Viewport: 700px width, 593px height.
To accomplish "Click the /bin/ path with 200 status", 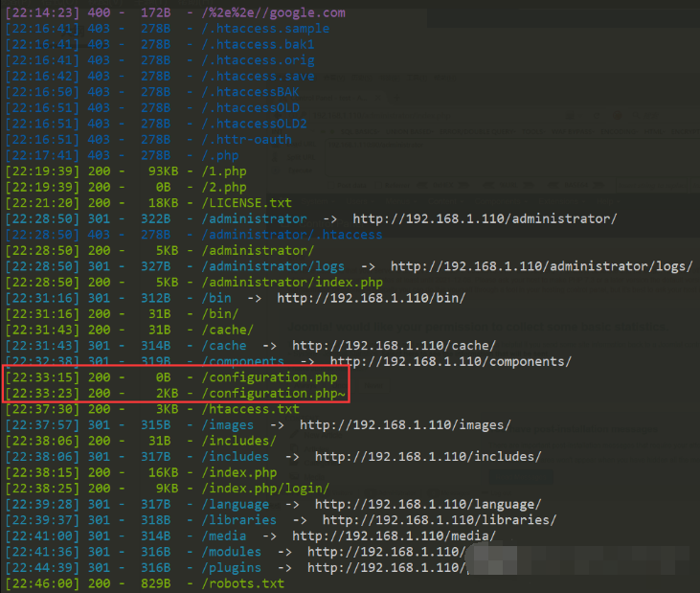I will click(219, 314).
